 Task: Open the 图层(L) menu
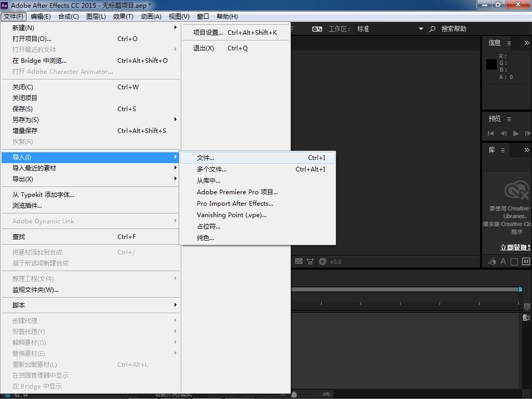click(96, 17)
